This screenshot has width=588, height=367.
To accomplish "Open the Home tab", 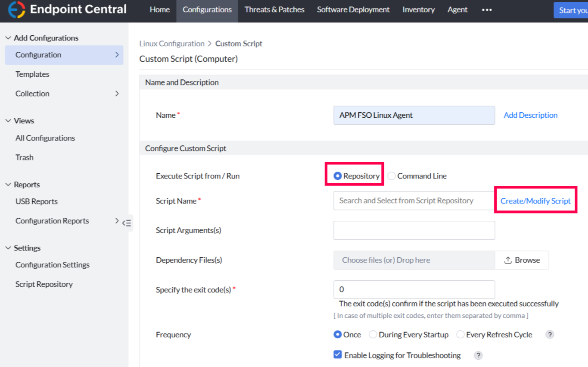I will [160, 9].
